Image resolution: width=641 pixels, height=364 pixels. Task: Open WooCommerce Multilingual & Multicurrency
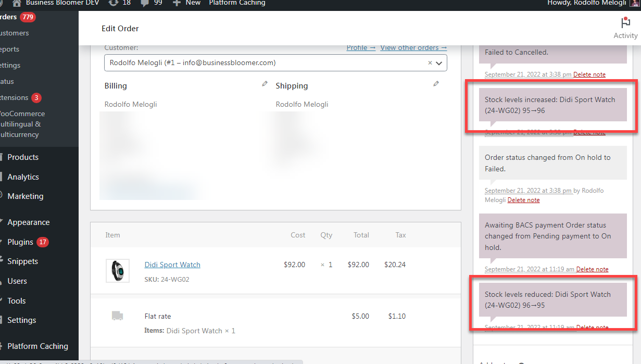click(x=22, y=124)
